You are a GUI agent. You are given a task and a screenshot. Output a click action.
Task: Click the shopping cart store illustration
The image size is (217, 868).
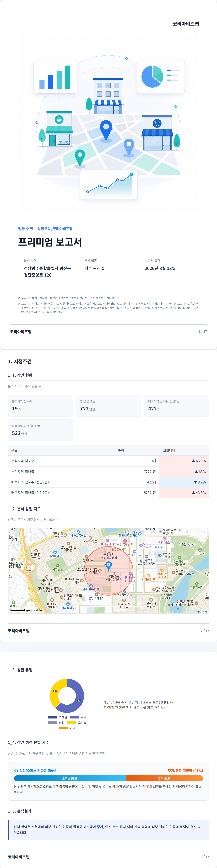[x=157, y=132]
